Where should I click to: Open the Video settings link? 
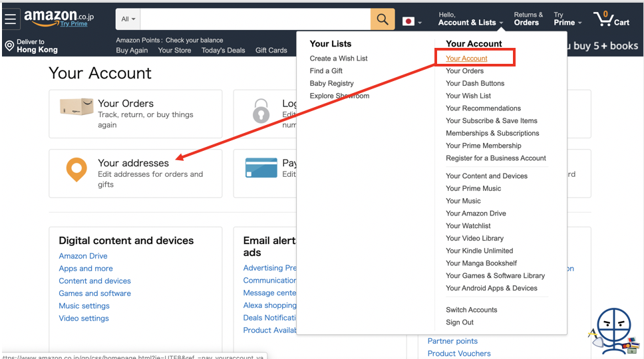click(x=83, y=318)
